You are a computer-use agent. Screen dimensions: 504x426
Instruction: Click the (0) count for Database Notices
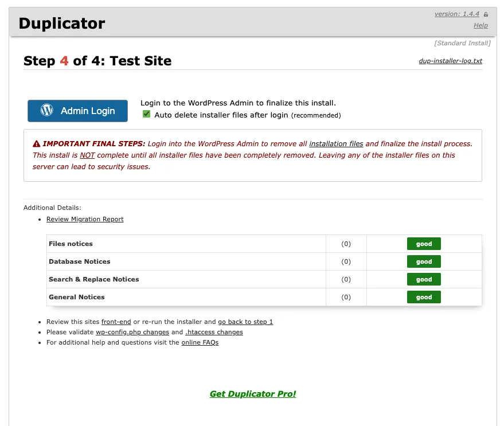coord(346,261)
